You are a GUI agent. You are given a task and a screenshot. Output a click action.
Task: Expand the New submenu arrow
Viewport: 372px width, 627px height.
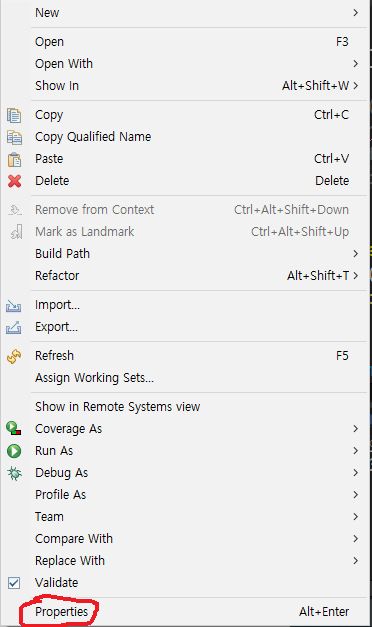(355, 13)
